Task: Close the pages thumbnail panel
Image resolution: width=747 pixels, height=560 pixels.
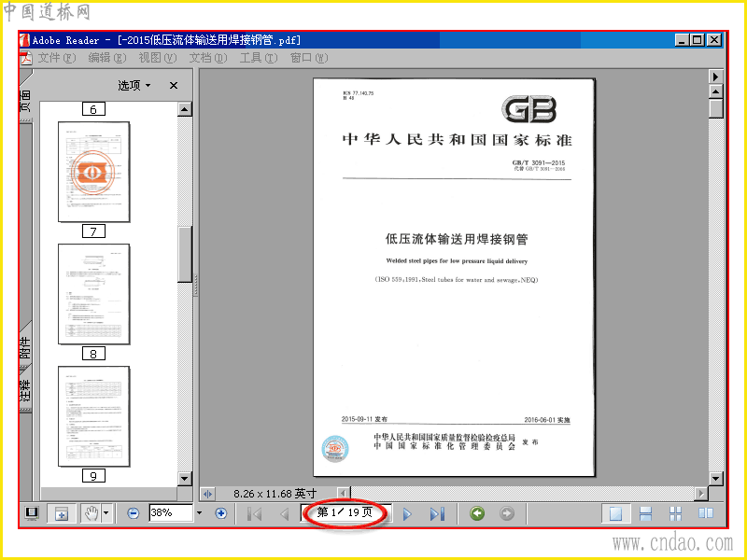Action: click(x=174, y=85)
